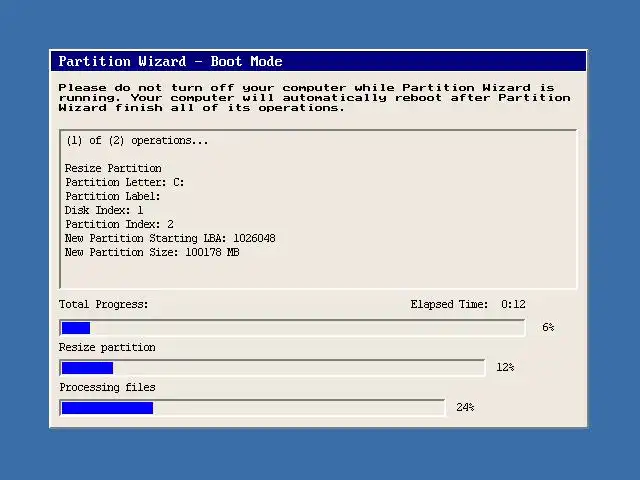
Task: Click the Partition Wizard - Boot Mode title
Action: (171, 61)
